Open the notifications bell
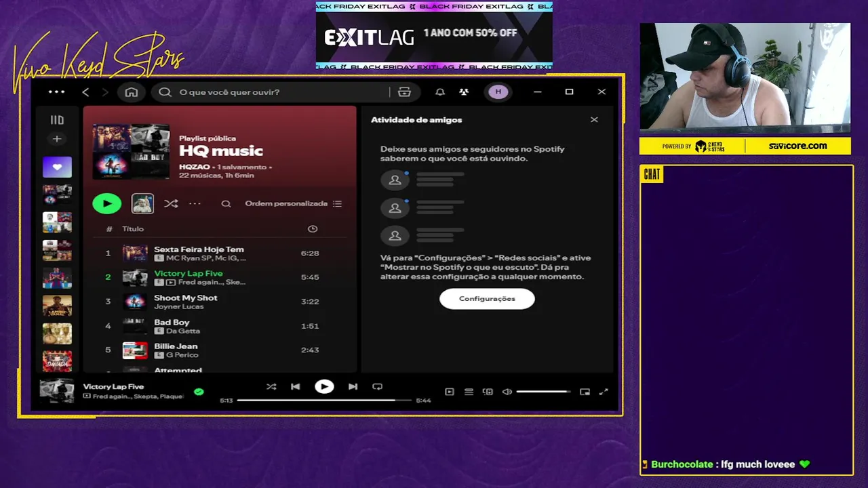The width and height of the screenshot is (868, 488). click(x=440, y=92)
